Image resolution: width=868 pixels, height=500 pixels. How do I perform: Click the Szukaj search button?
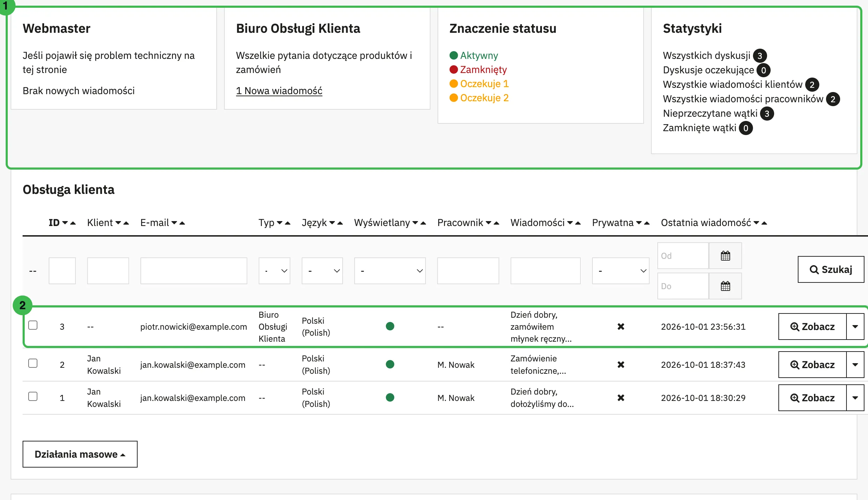click(831, 269)
